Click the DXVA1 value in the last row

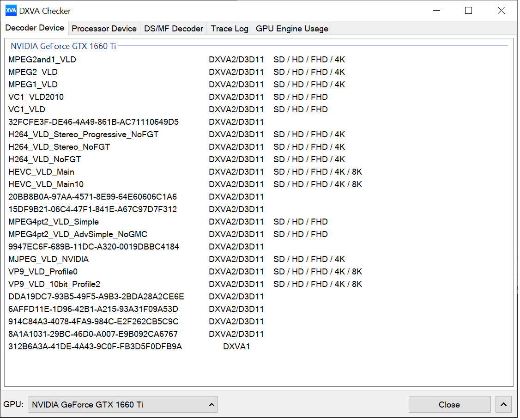point(236,347)
